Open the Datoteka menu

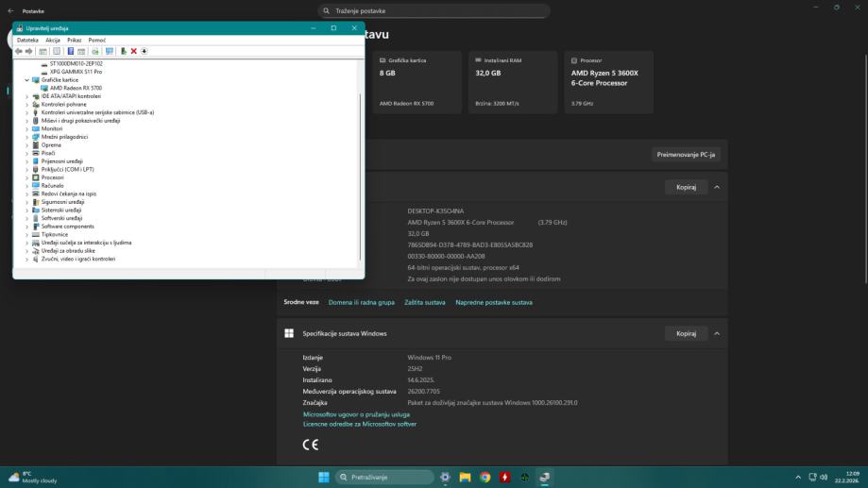click(27, 41)
